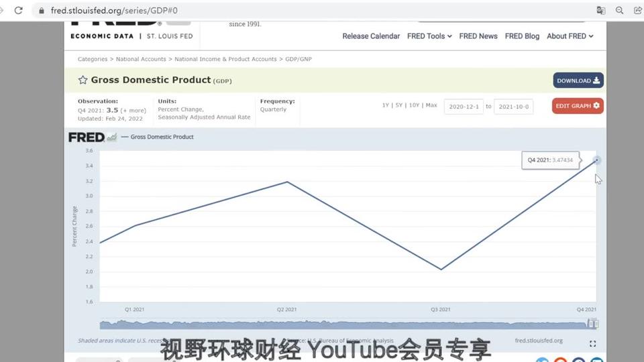Open FRED Blog
The height and width of the screenshot is (362, 644).
point(522,36)
